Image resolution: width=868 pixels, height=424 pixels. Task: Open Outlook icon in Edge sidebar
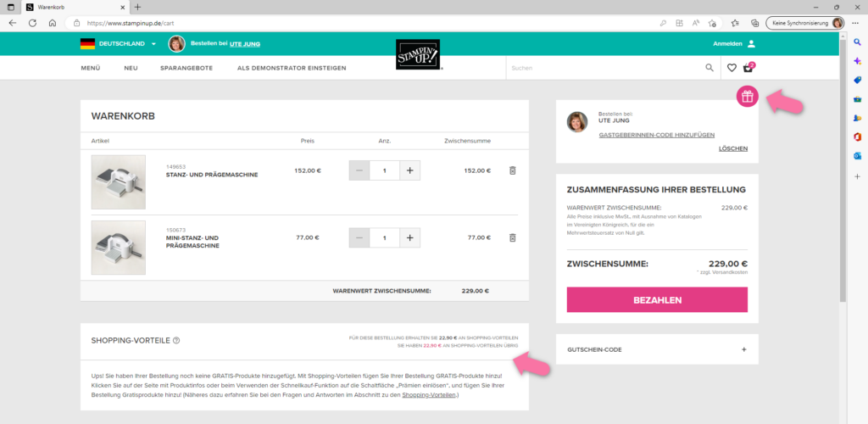tap(858, 155)
